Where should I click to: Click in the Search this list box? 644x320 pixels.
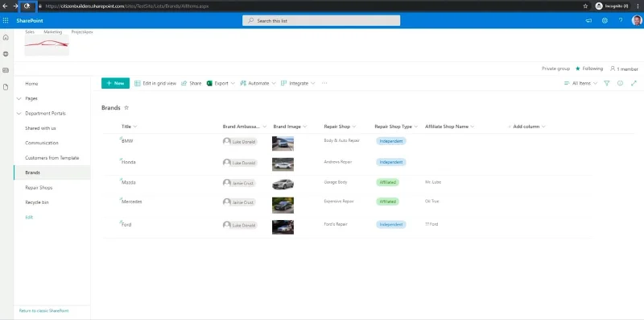(321, 21)
